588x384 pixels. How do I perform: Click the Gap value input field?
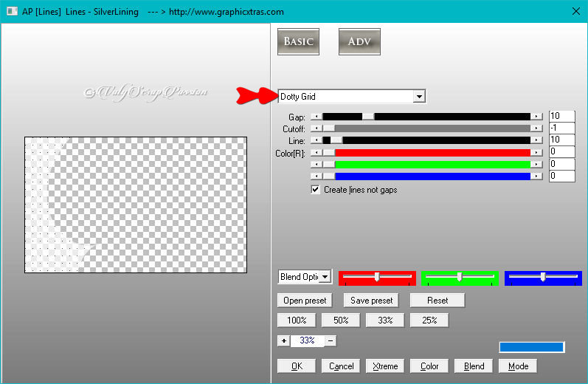[x=561, y=117]
